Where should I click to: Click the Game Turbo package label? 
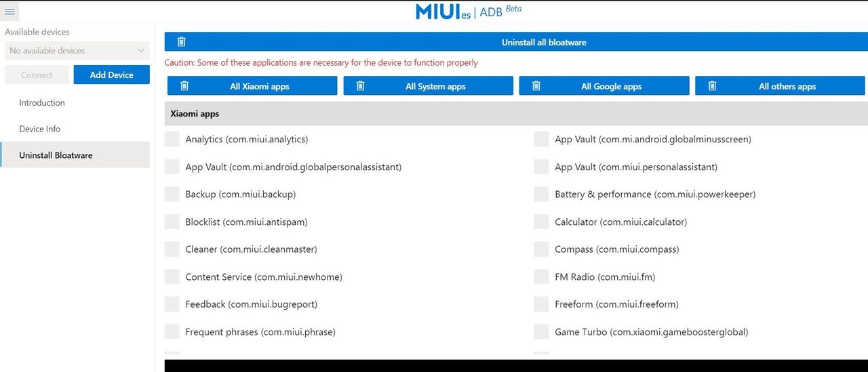tap(652, 332)
